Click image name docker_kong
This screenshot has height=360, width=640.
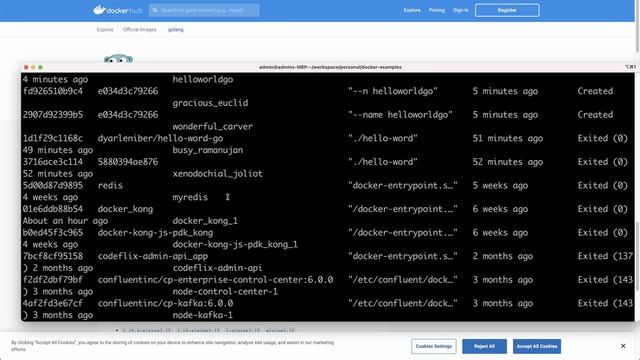point(125,209)
